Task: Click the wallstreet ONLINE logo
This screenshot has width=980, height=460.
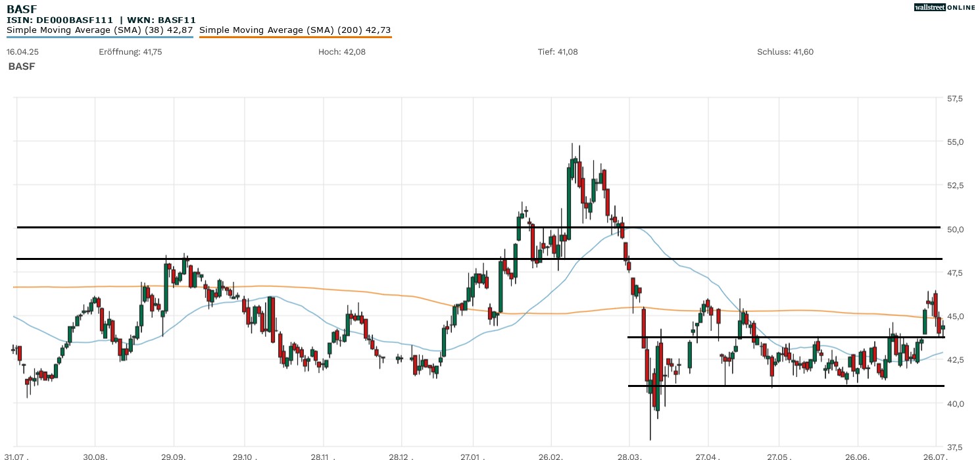Action: point(944,7)
